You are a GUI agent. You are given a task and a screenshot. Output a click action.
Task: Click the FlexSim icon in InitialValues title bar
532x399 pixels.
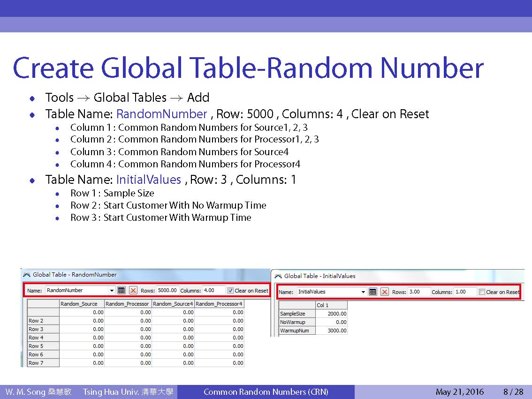click(278, 276)
